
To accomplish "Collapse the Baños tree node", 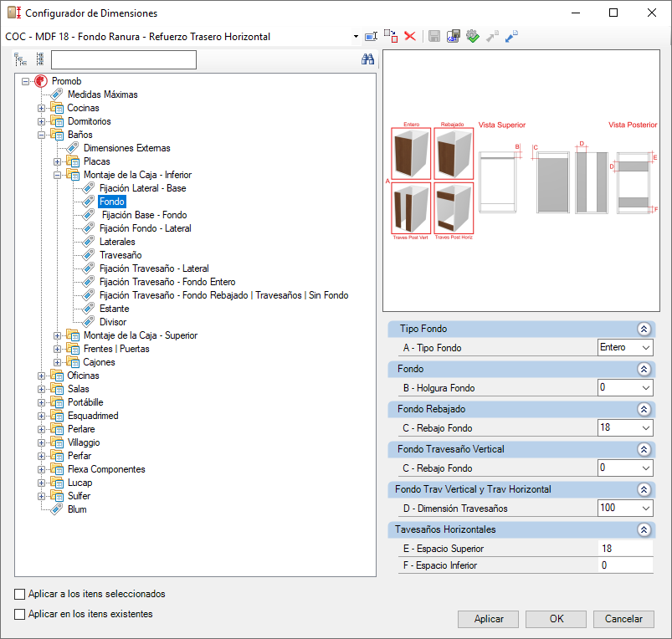I will (41, 135).
